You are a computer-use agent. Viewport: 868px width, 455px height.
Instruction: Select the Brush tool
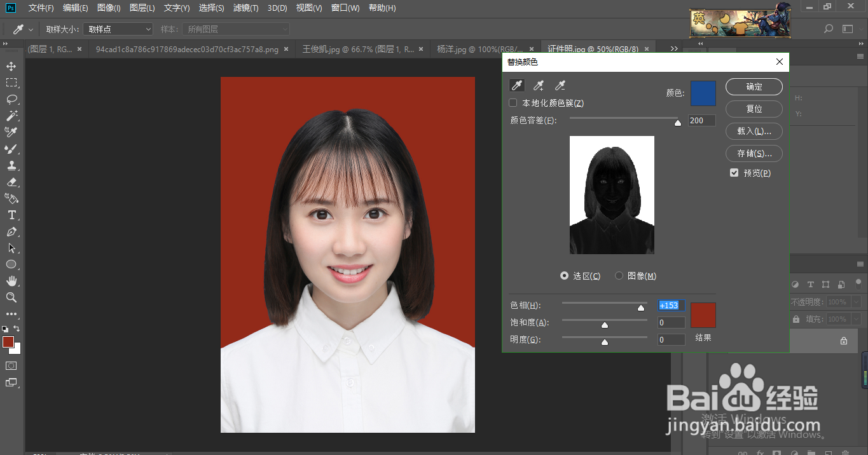pos(11,149)
